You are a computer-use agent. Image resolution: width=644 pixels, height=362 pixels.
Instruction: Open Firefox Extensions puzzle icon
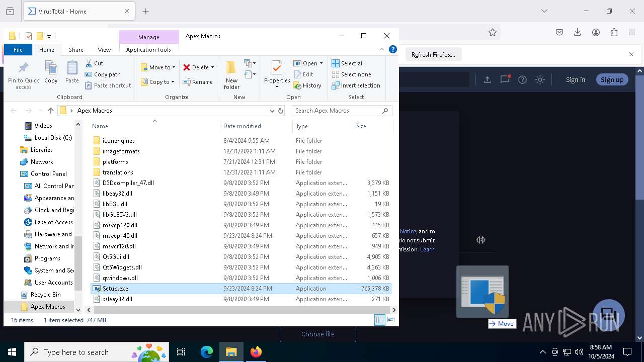click(614, 32)
